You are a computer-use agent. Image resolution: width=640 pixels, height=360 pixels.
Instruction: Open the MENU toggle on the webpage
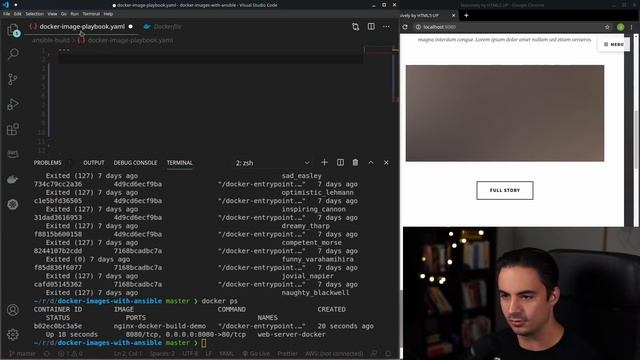[613, 44]
